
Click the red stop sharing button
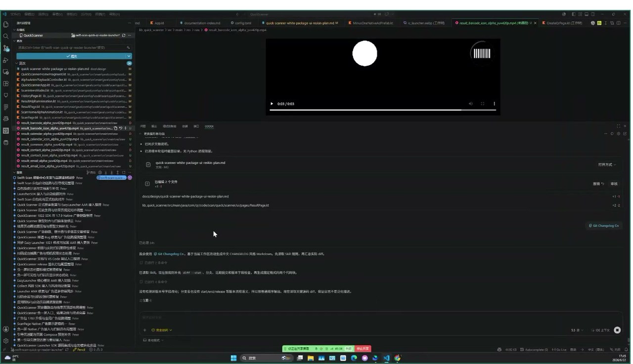pyautogui.click(x=363, y=349)
